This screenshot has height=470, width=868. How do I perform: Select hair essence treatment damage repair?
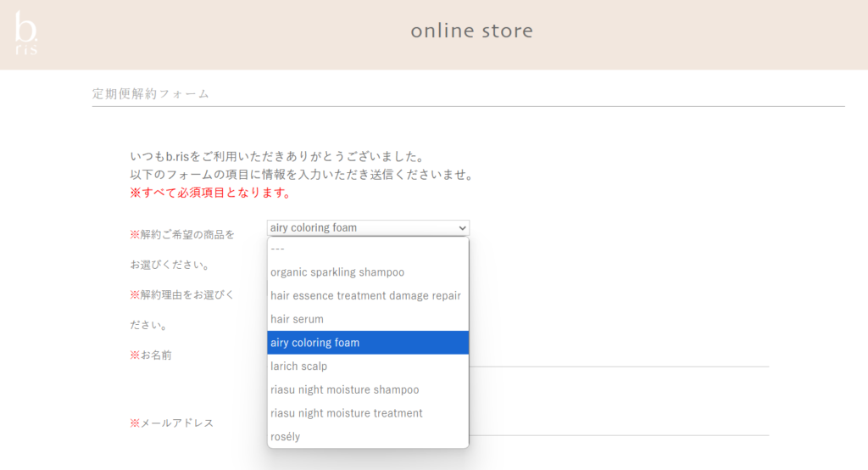[368, 295]
